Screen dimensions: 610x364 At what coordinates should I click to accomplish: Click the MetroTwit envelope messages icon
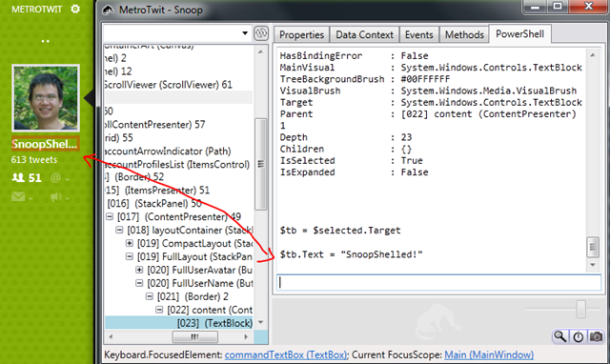18,197
